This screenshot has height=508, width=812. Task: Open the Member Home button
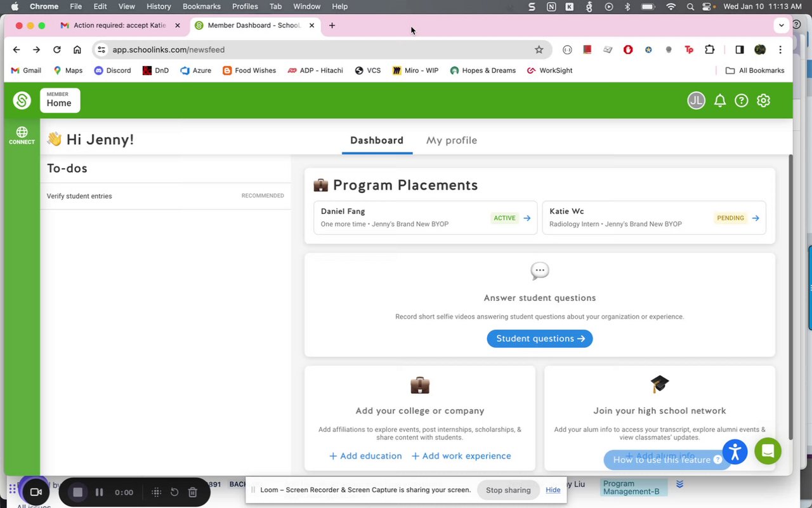tap(60, 100)
